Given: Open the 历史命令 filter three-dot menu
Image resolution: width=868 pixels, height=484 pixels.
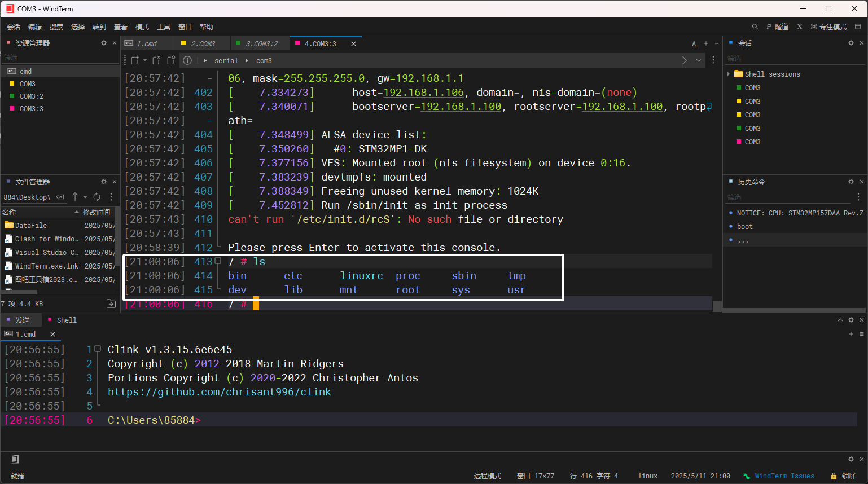Looking at the screenshot, I should [x=858, y=197].
